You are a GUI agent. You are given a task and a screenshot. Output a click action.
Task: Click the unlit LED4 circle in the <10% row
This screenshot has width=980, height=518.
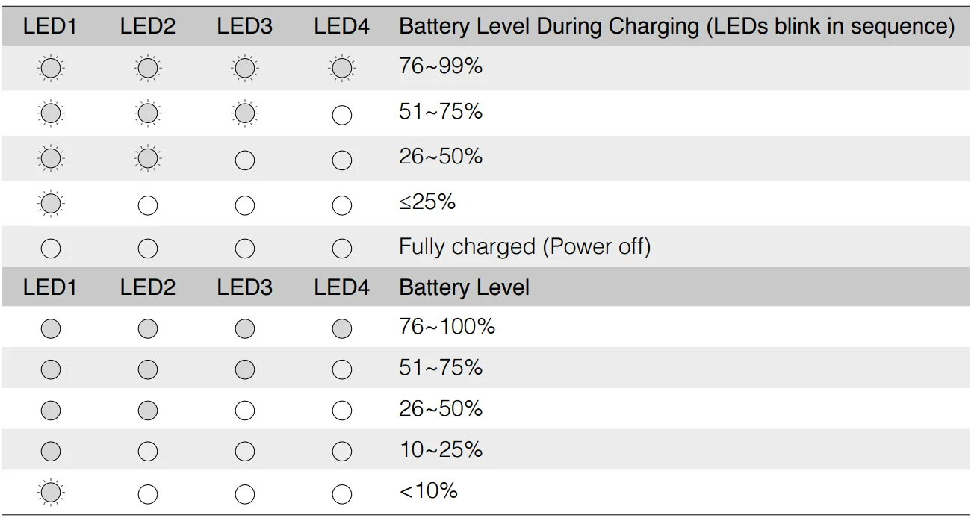(x=341, y=493)
